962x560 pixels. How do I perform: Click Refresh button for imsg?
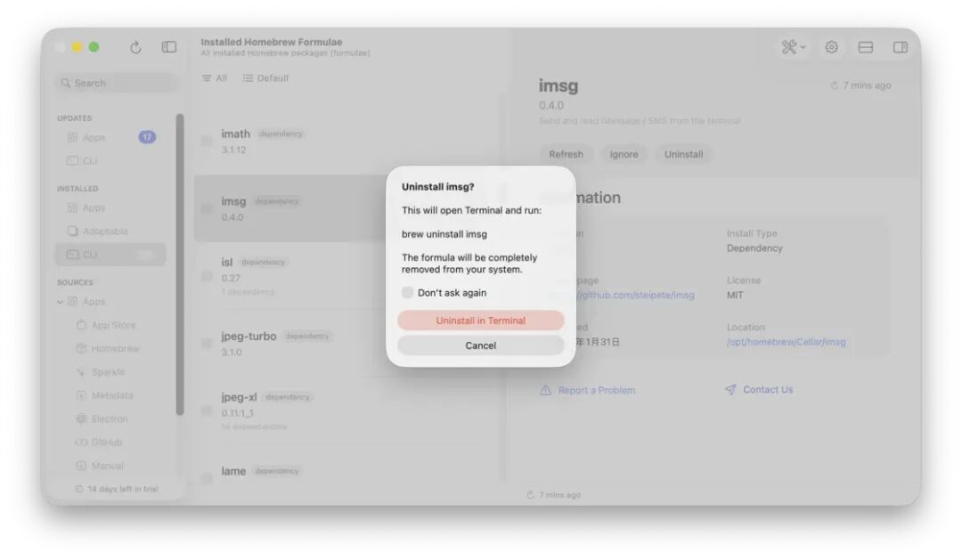point(566,154)
